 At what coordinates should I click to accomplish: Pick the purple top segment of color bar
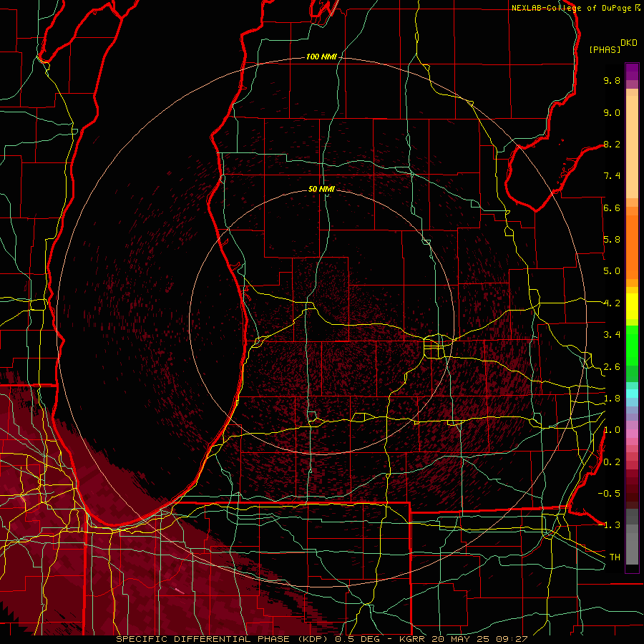pyautogui.click(x=632, y=72)
